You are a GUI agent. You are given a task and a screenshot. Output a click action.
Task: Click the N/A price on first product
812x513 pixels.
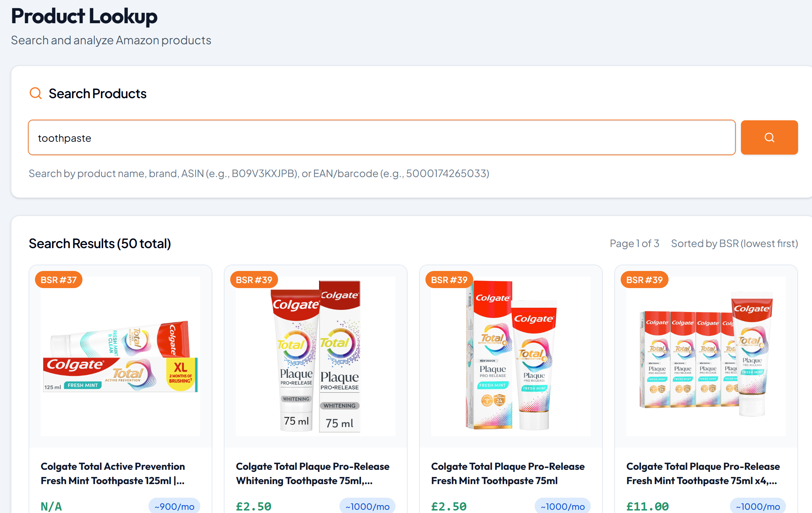(x=51, y=506)
